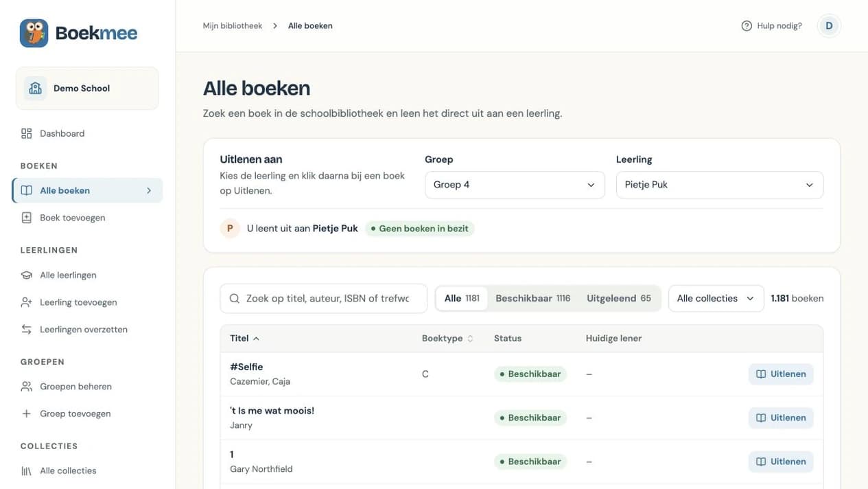The height and width of the screenshot is (489, 868).
Task: Click the author Gary Northfield
Action: click(x=261, y=469)
